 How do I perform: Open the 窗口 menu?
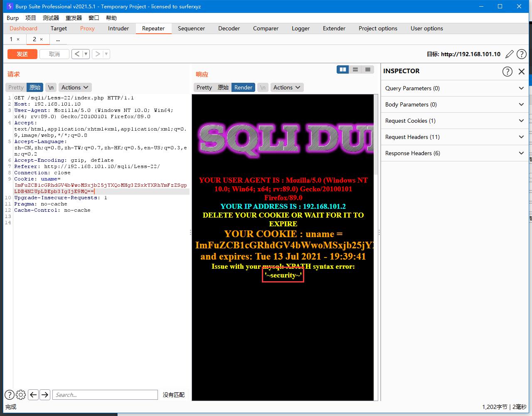(94, 18)
